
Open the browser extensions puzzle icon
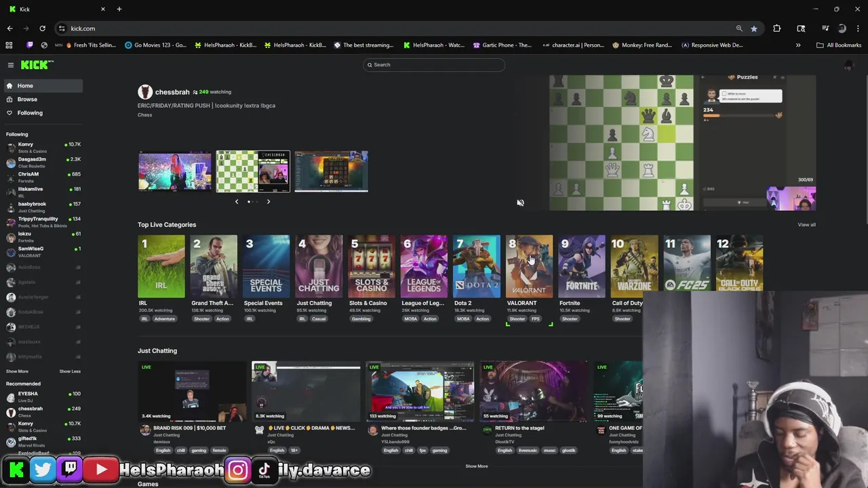point(777,28)
